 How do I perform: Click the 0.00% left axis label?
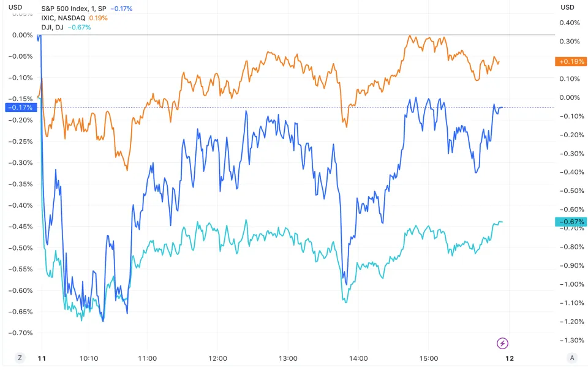(22, 35)
